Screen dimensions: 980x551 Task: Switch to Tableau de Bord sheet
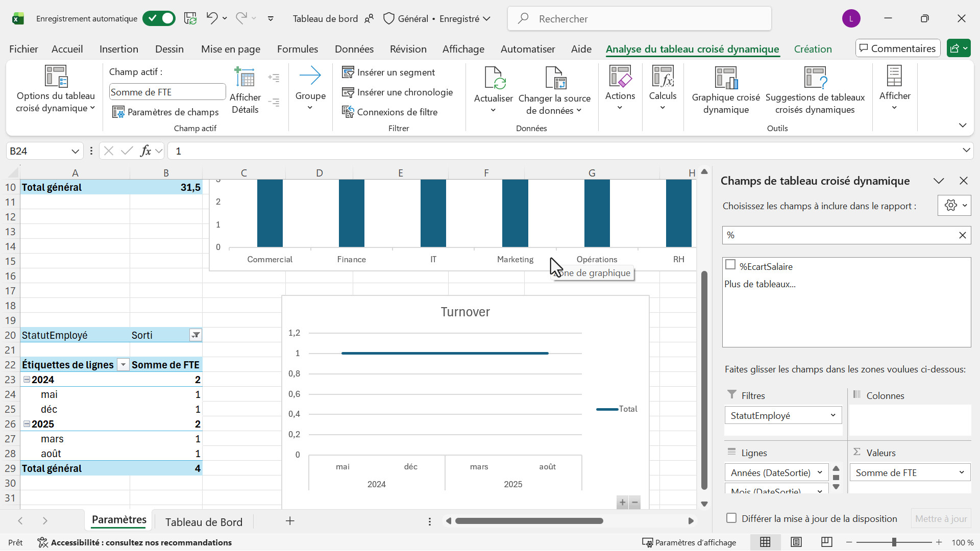coord(204,522)
